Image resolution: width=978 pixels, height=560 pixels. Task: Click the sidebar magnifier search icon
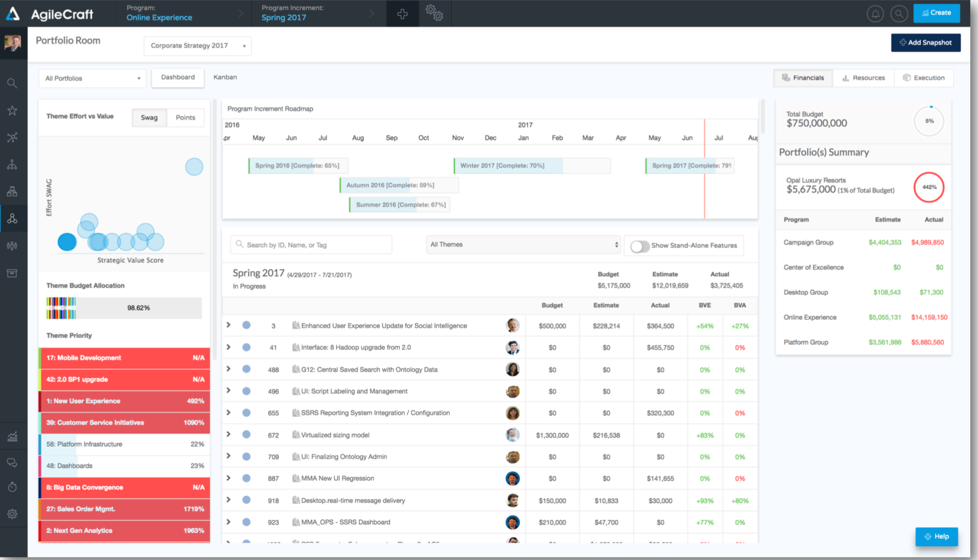pyautogui.click(x=12, y=83)
